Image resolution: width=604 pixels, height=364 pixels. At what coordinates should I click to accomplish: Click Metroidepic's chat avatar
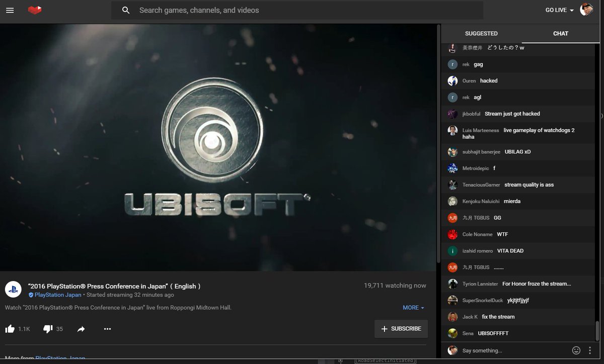452,168
